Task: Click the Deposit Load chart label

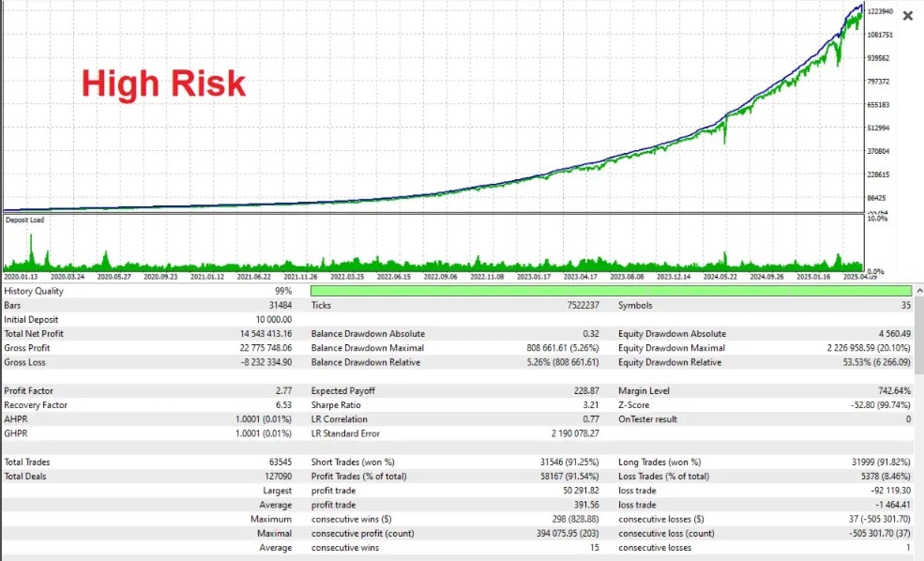Action: pyautogui.click(x=24, y=220)
